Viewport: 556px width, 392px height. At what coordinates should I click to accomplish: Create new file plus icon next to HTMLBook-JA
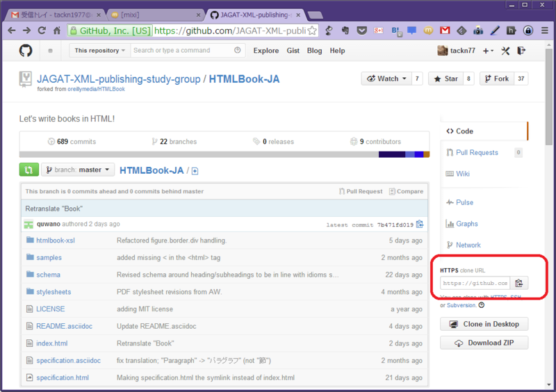[195, 172]
